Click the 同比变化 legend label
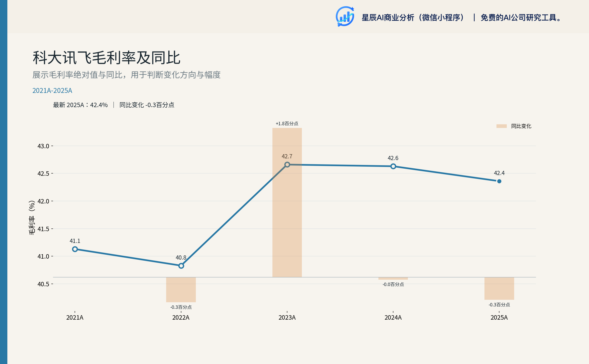The image size is (589, 364). [x=521, y=126]
